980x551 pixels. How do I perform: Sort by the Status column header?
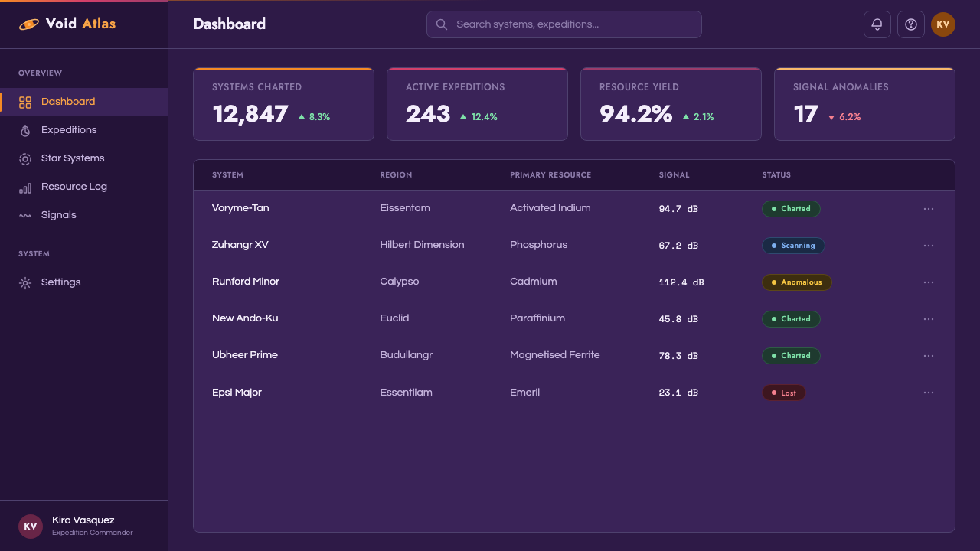(776, 175)
